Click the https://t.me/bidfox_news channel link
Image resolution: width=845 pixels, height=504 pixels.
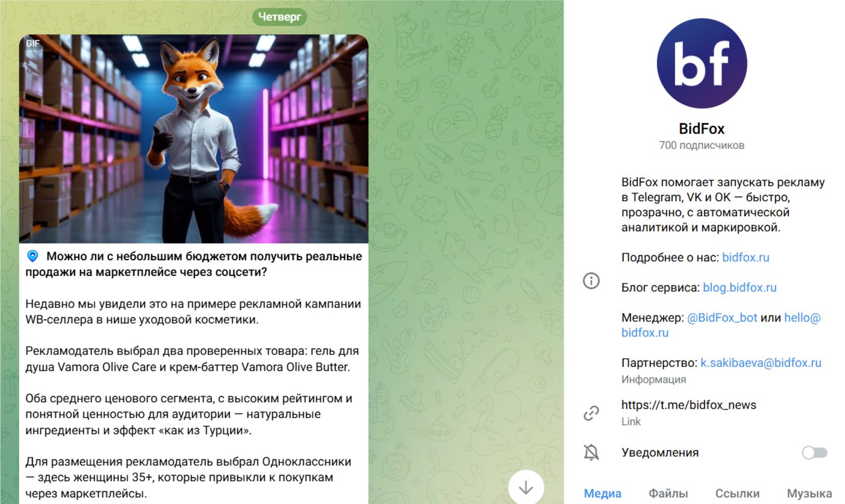(x=689, y=405)
